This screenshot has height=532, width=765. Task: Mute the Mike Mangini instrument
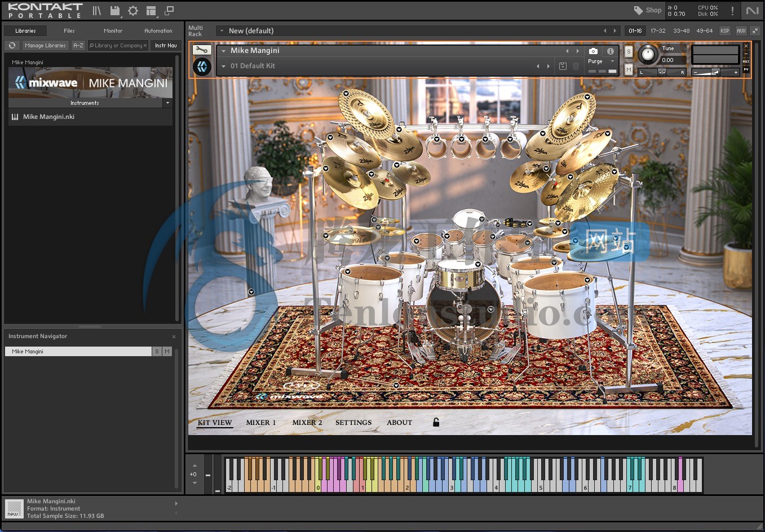coord(629,70)
